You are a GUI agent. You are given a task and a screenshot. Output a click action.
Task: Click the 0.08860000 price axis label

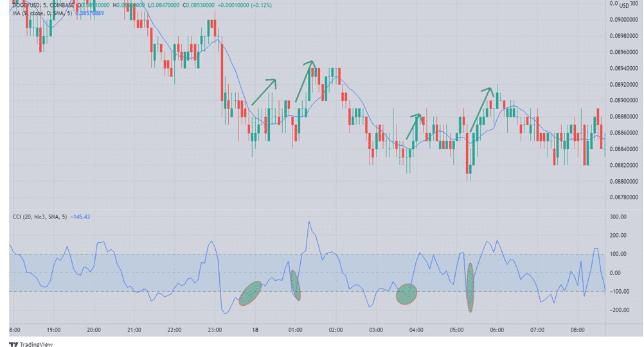click(x=623, y=133)
